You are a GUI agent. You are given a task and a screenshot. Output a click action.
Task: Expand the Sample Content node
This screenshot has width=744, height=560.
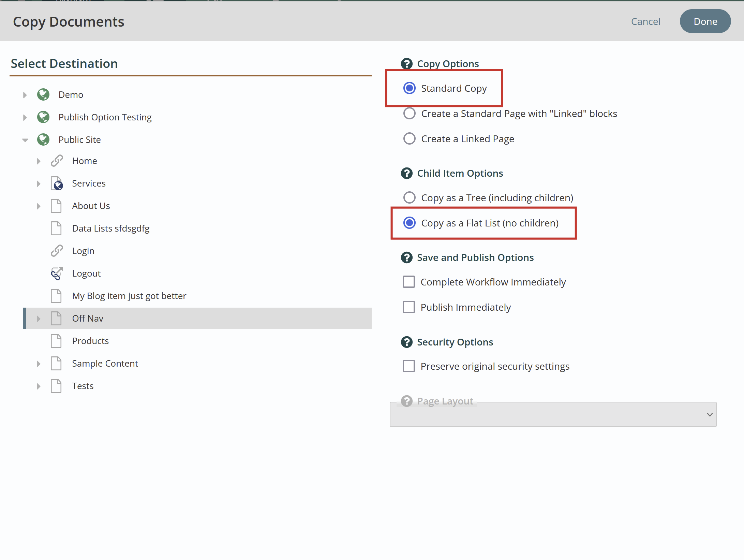[x=39, y=364]
